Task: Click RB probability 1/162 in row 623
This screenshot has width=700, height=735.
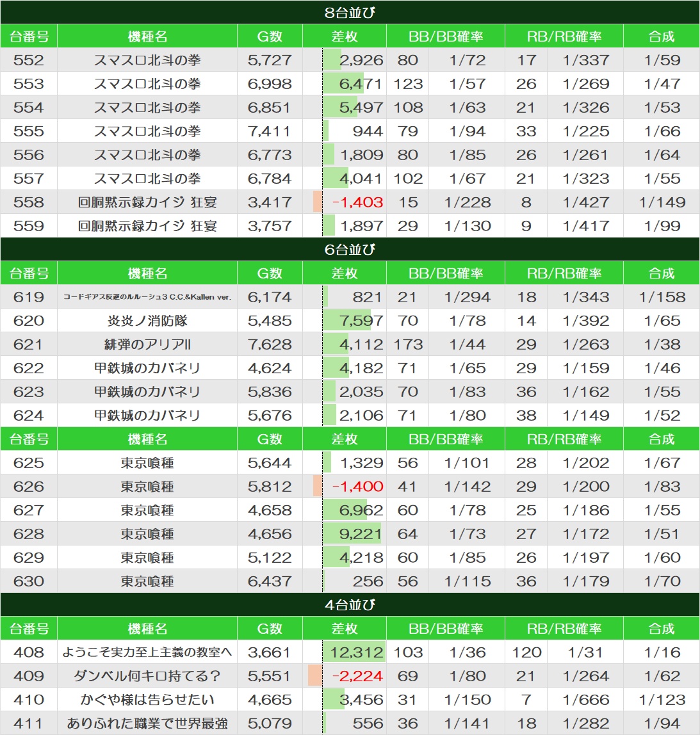Action: point(585,392)
